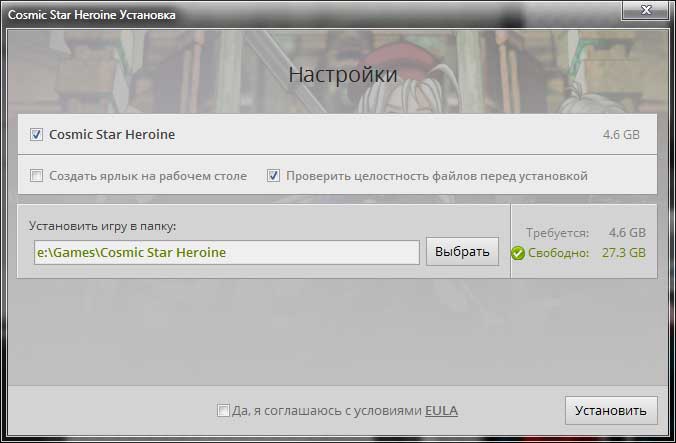Disable 'Проверить целостность файлов перед установкой' checkbox
The width and height of the screenshot is (676, 443).
click(273, 176)
